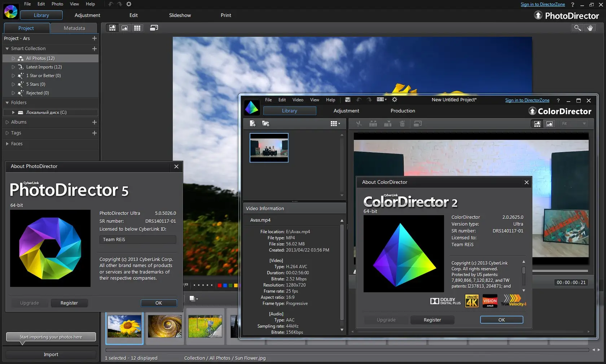Click PhotoDirector help question mark icon
Screen dimensions: 606x364
(572, 5)
